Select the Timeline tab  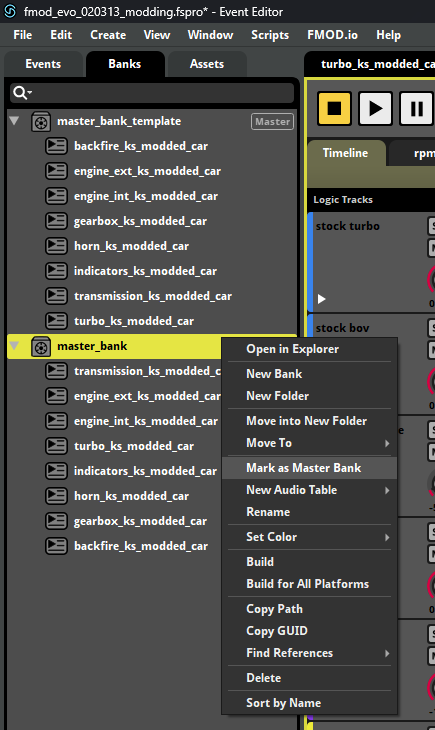pyautogui.click(x=346, y=153)
